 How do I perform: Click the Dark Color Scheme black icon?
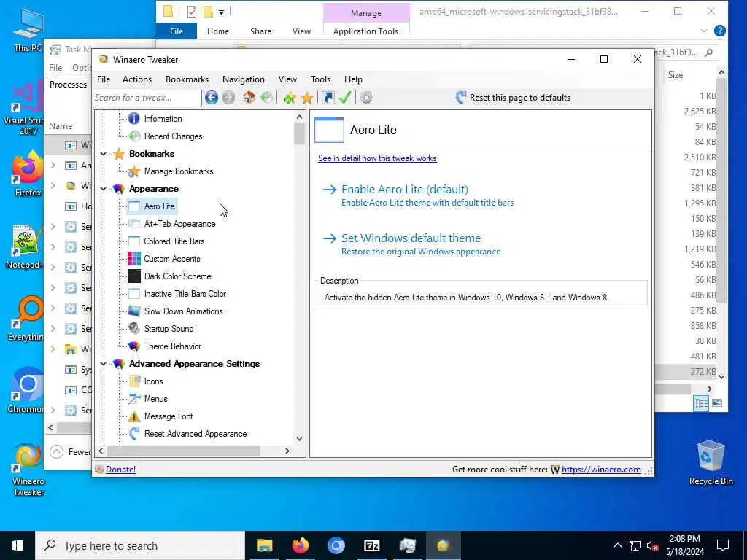tap(134, 276)
